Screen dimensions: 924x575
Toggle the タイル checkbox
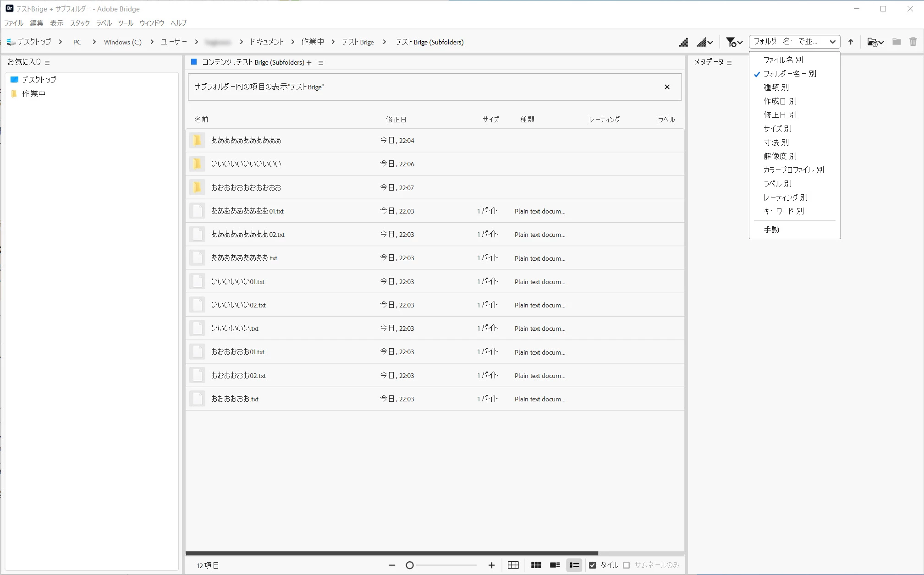(x=592, y=565)
